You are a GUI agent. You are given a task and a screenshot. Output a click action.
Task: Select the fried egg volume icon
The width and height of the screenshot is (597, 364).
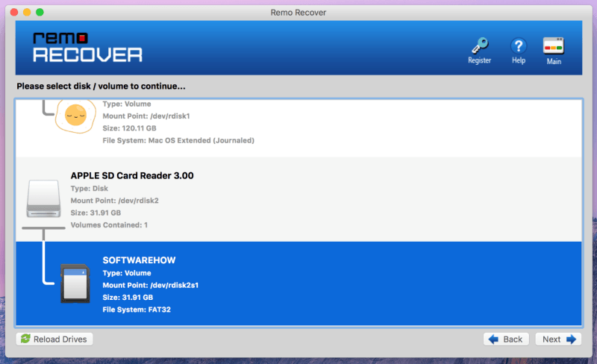[75, 116]
